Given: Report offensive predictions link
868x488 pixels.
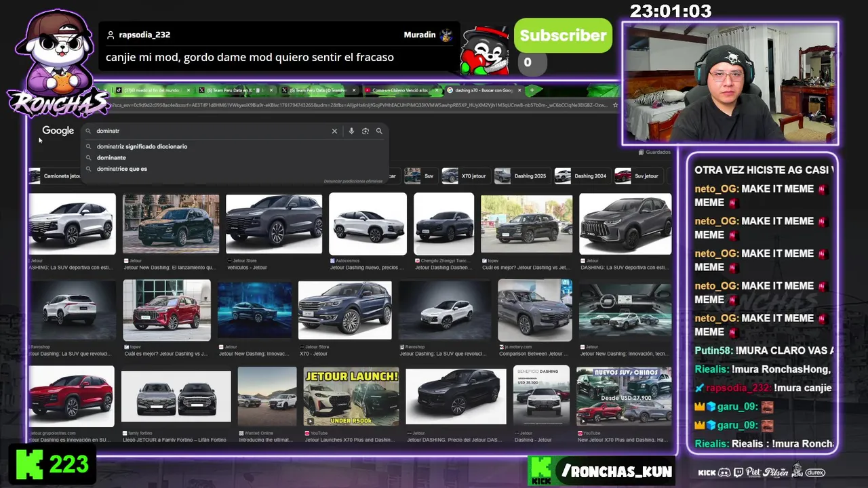Looking at the screenshot, I should tap(353, 181).
